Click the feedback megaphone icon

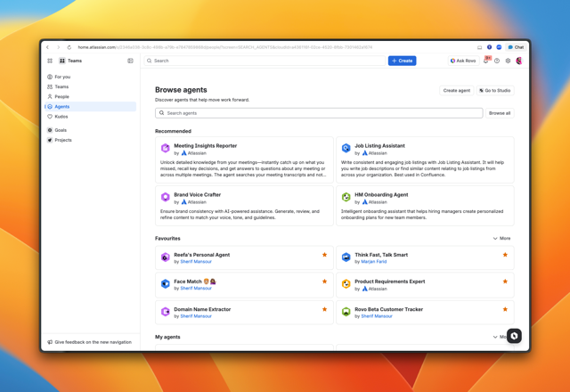point(50,342)
